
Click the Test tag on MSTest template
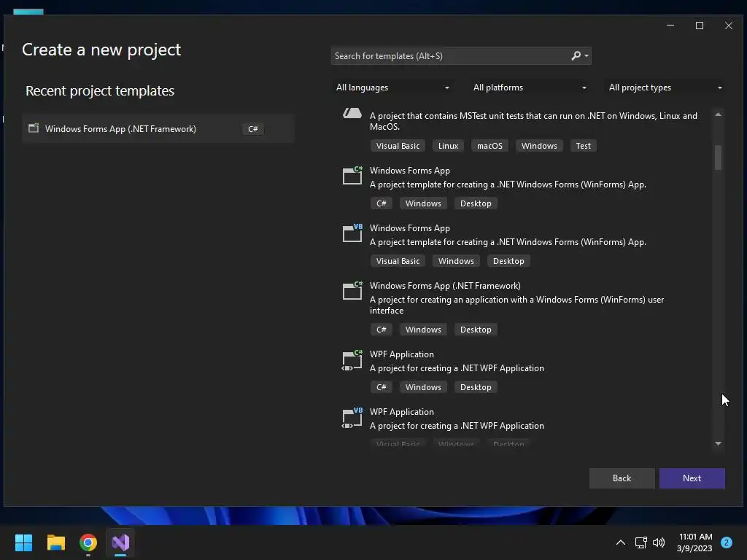pos(583,146)
